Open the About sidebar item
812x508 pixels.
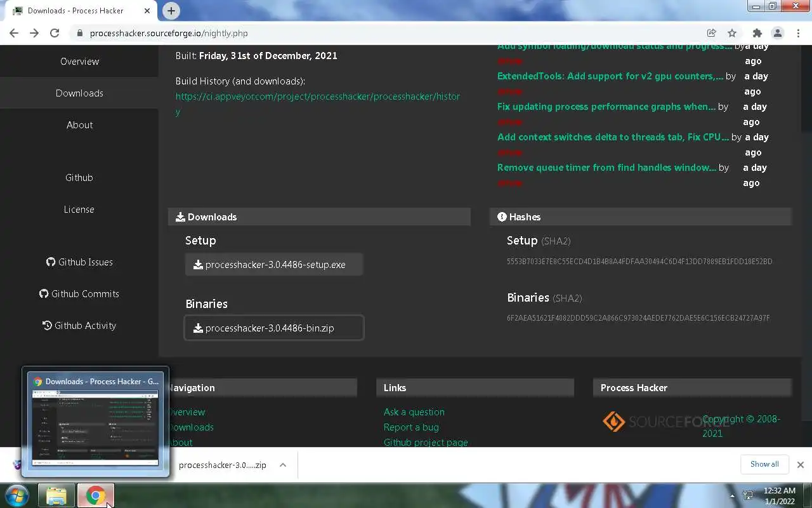coord(79,125)
